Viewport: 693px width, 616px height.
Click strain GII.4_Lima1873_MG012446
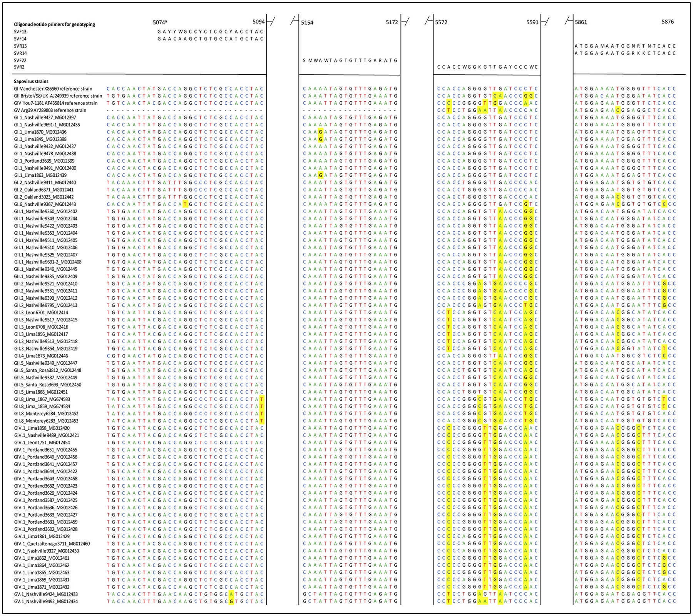[x=41, y=356]
